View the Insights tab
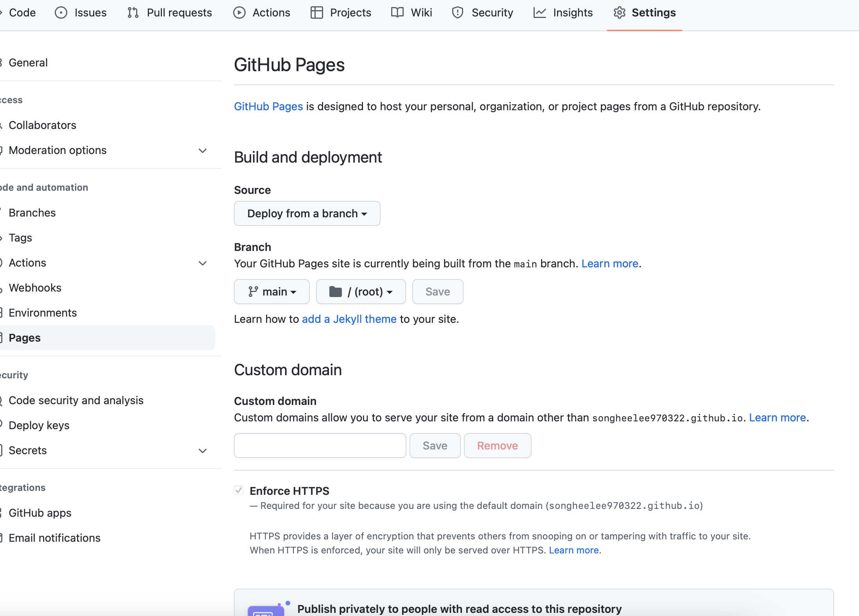This screenshot has width=859, height=616. click(x=563, y=13)
